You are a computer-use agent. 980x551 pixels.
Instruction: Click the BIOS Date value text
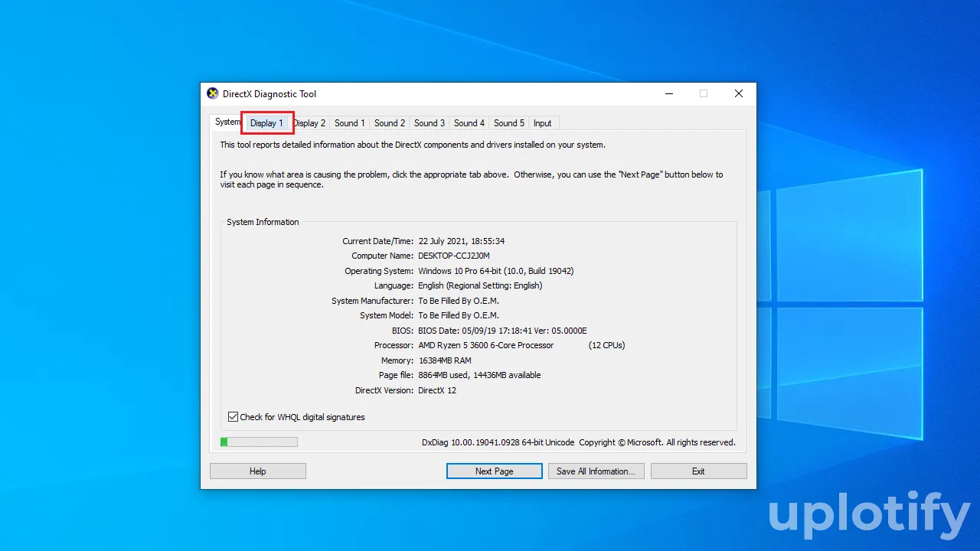pos(502,331)
